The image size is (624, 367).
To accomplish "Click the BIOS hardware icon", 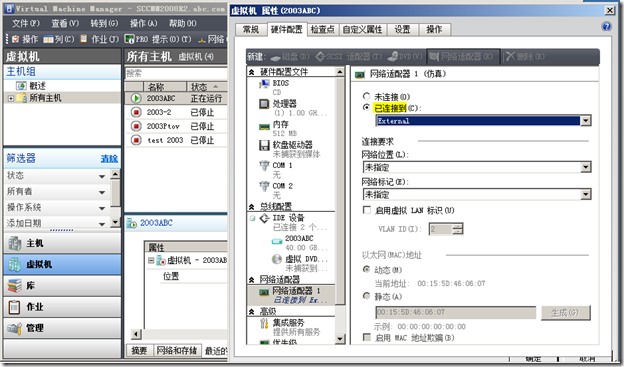I will pyautogui.click(x=264, y=84).
